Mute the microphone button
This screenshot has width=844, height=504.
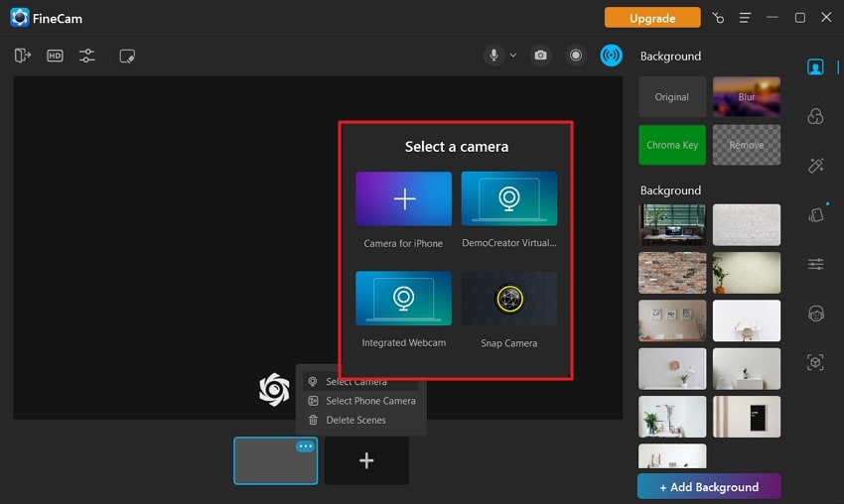(x=493, y=55)
